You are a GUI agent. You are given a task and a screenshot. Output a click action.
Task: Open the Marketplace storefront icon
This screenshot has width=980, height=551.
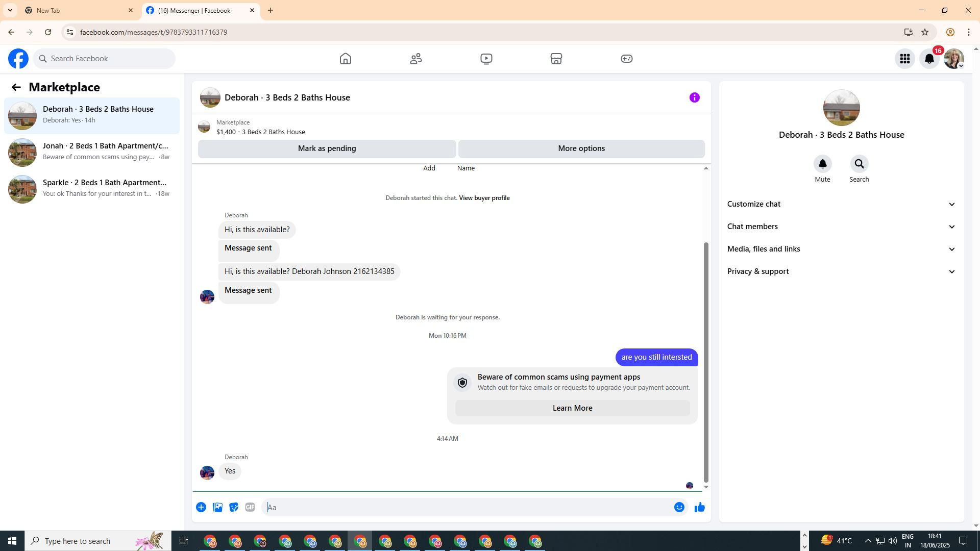[556, 59]
